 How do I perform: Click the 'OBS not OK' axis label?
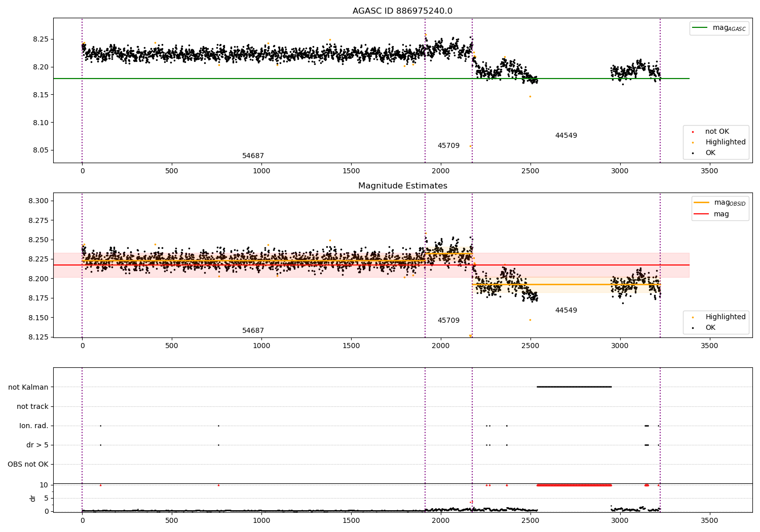[x=28, y=465]
